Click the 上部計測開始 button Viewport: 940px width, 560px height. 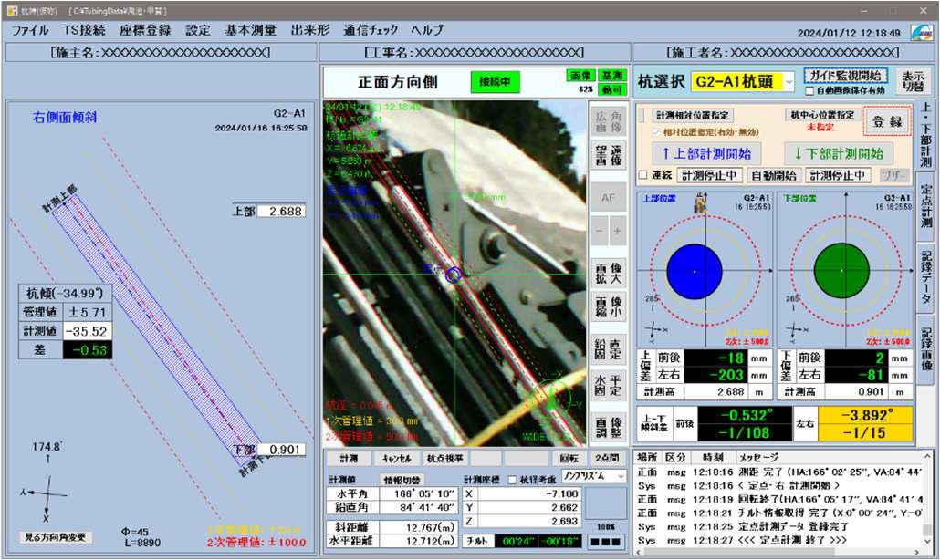tap(706, 153)
